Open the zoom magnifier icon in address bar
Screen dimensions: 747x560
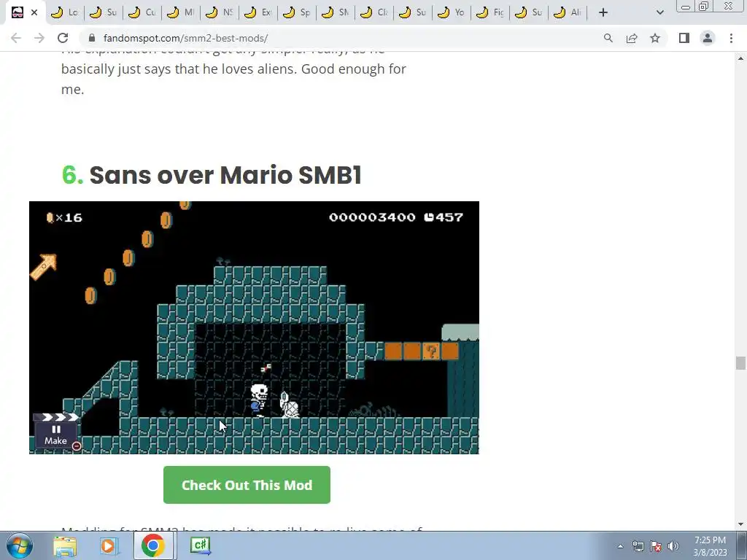point(608,38)
